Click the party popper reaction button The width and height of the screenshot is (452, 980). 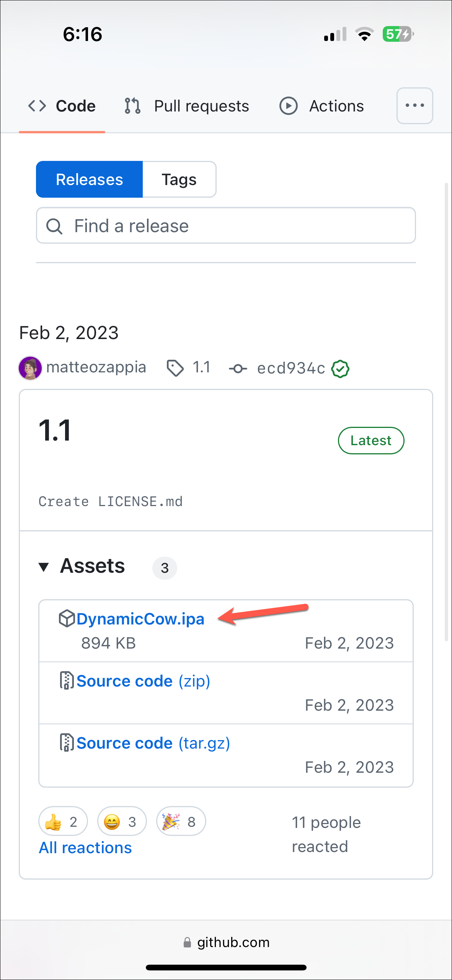click(x=181, y=821)
